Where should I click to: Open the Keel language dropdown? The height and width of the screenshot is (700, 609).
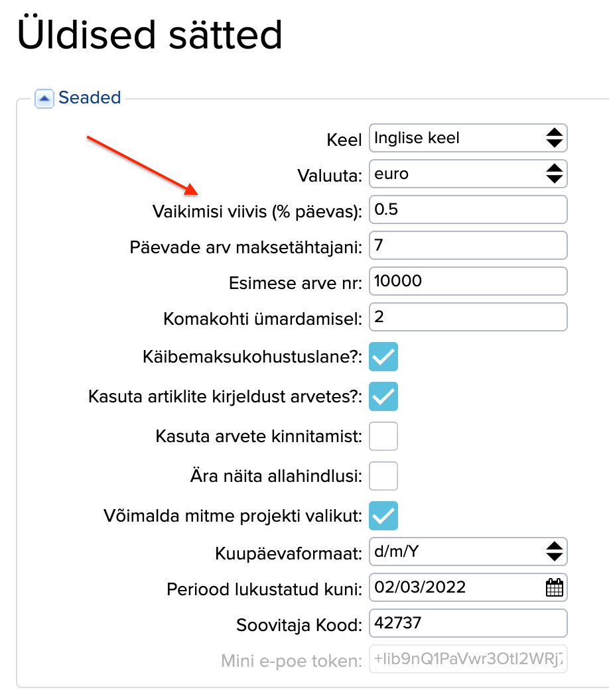tap(468, 138)
